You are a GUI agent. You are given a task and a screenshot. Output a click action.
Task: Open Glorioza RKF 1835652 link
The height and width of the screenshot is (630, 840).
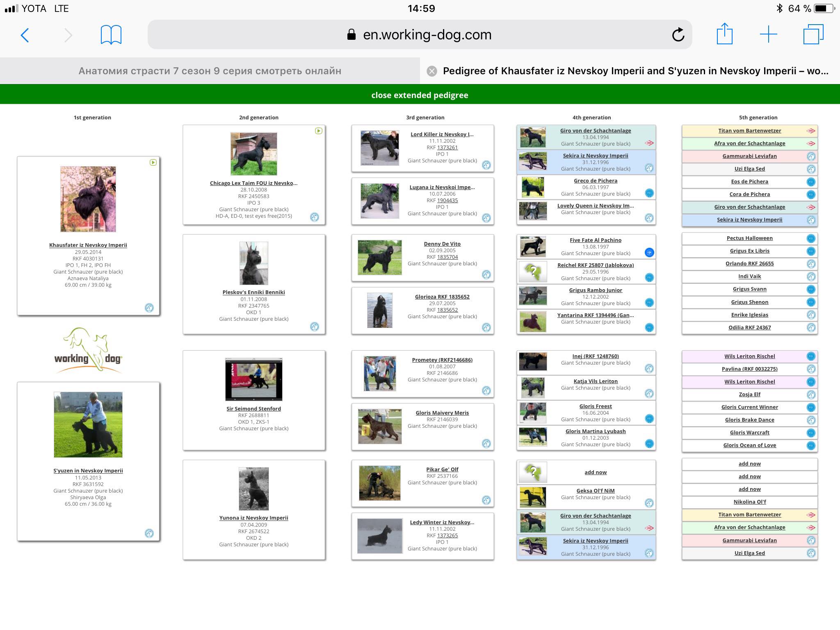[442, 297]
